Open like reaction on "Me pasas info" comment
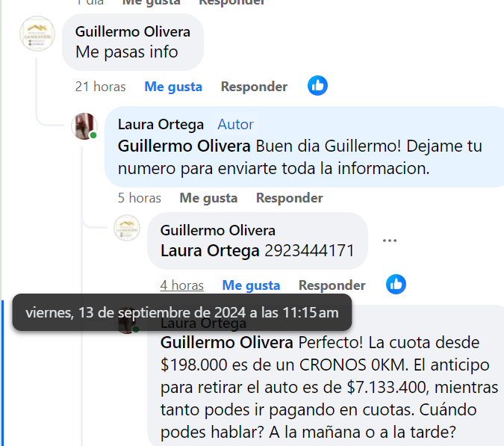504x446 pixels. click(317, 85)
